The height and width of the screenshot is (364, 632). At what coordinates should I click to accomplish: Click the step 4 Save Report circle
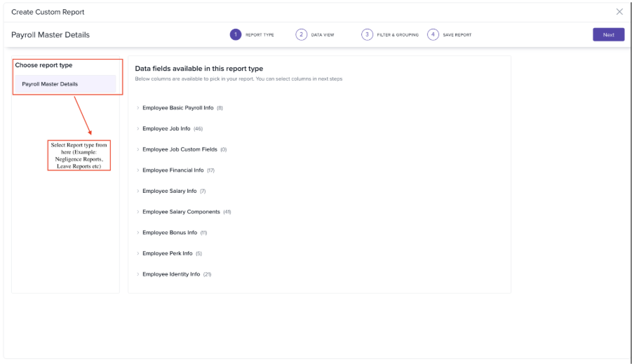click(x=433, y=34)
